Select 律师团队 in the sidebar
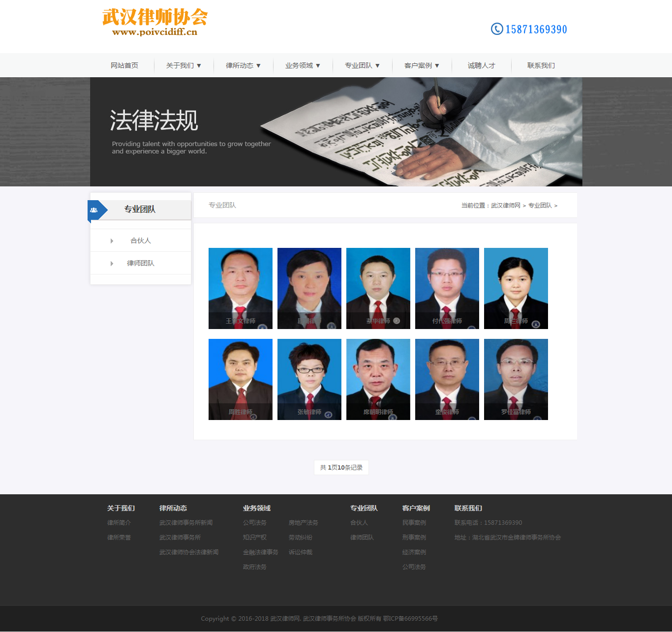 point(141,263)
